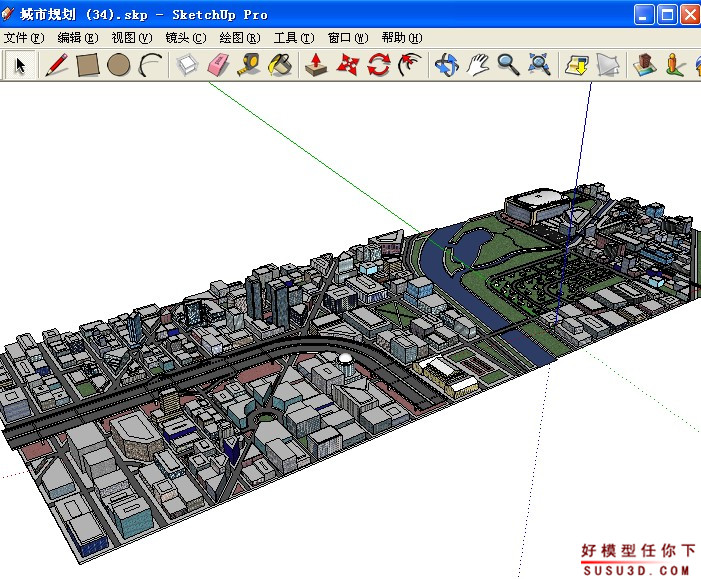
Task: Select the Tape Measure tool
Action: click(249, 65)
